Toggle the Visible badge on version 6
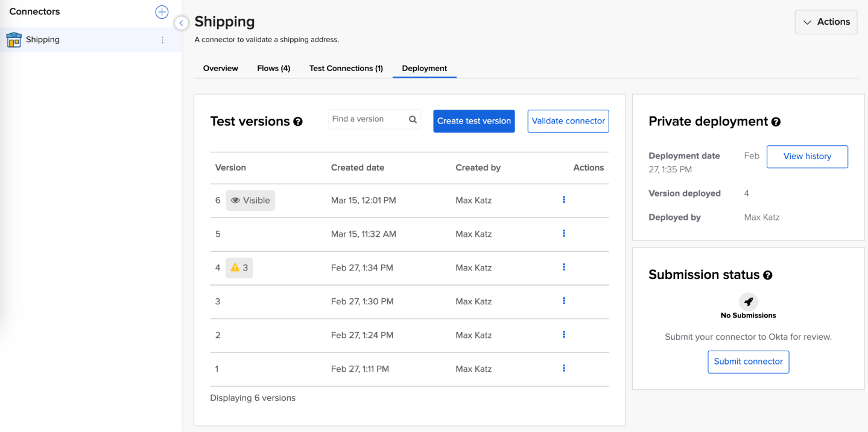The height and width of the screenshot is (432, 868). pos(250,200)
